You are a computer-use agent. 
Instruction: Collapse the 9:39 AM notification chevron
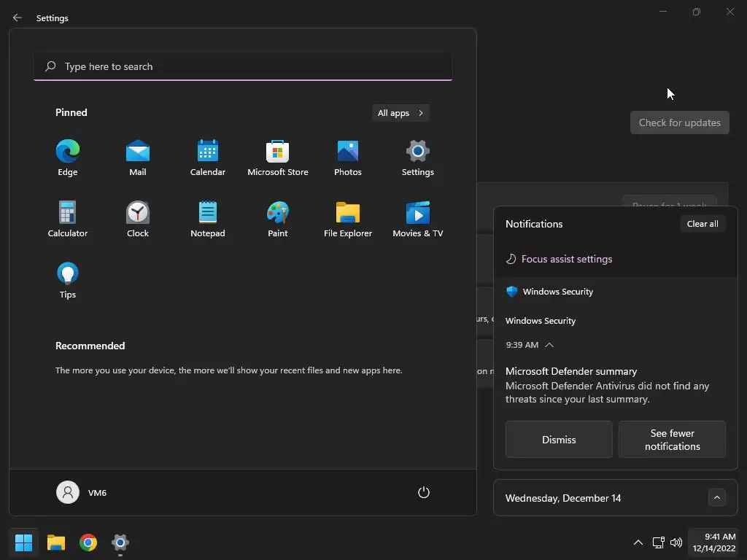click(x=549, y=345)
